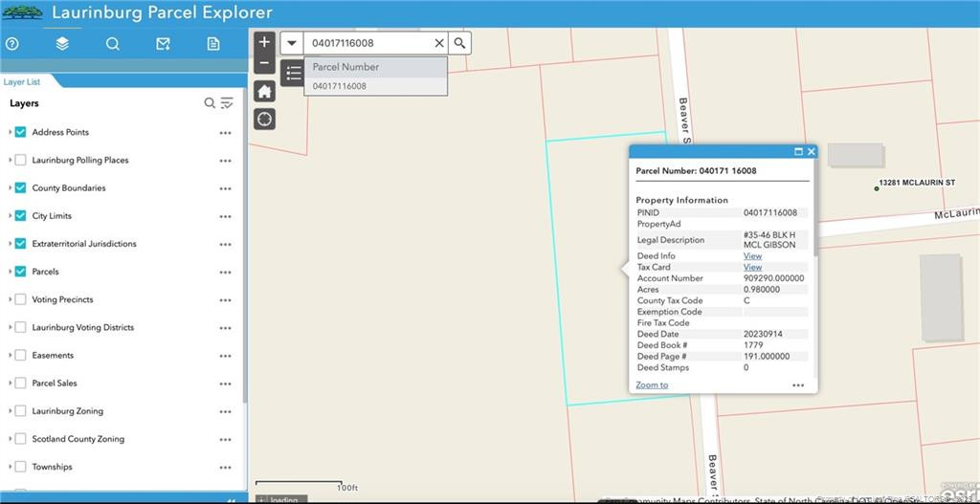Open popup actions ellipsis menu
The image size is (980, 504).
(798, 385)
